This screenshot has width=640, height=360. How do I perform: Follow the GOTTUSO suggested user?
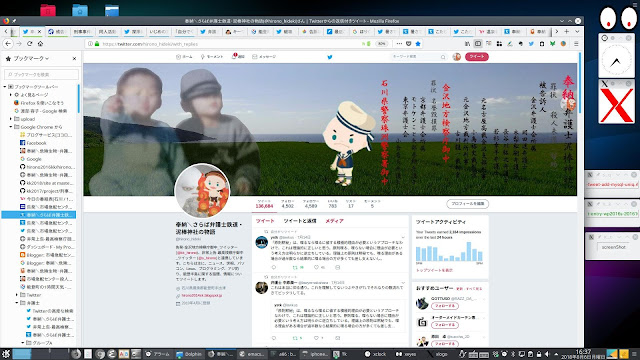pos(445,306)
